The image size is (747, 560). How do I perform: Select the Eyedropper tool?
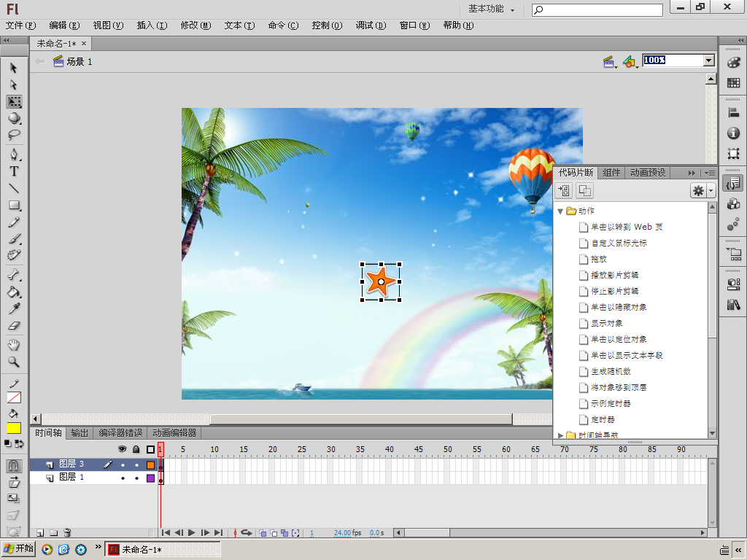click(14, 308)
